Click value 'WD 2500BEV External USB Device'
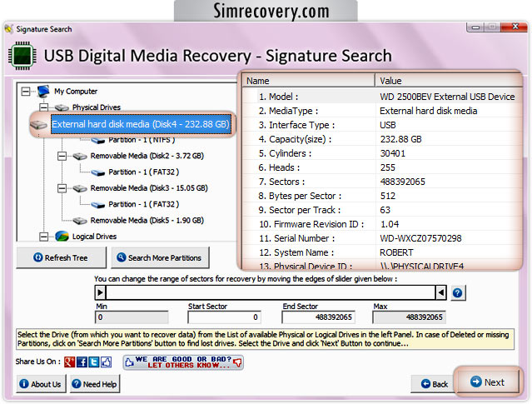 447,97
